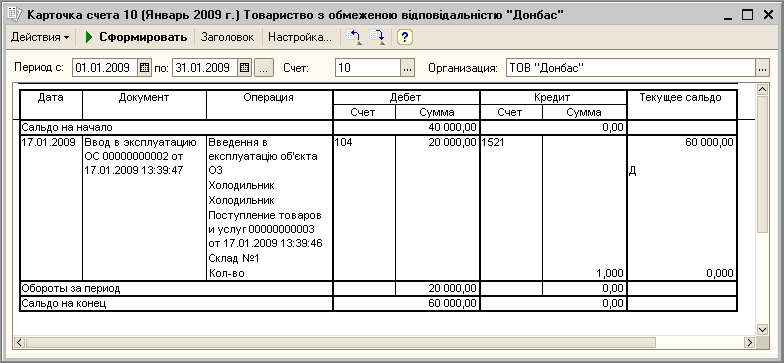Click the Дебет column header

coord(406,98)
